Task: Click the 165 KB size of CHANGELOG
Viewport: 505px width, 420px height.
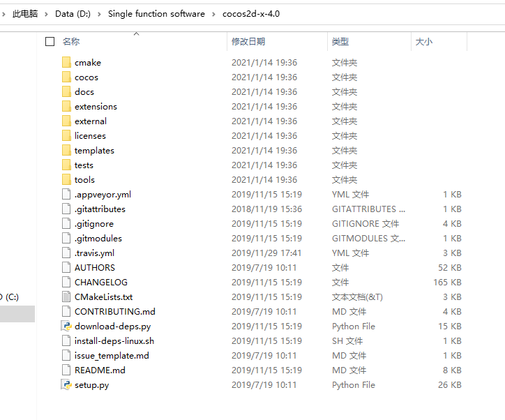Action: [447, 283]
